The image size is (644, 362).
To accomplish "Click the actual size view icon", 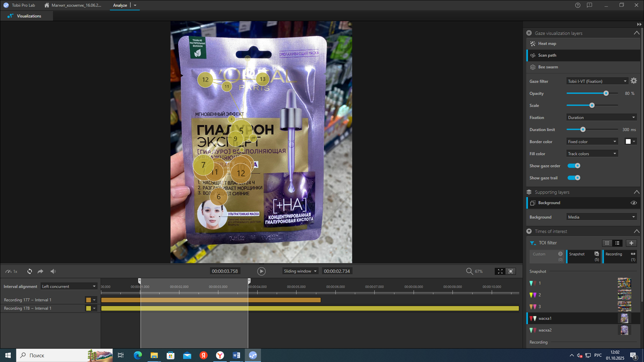I will coord(511,271).
